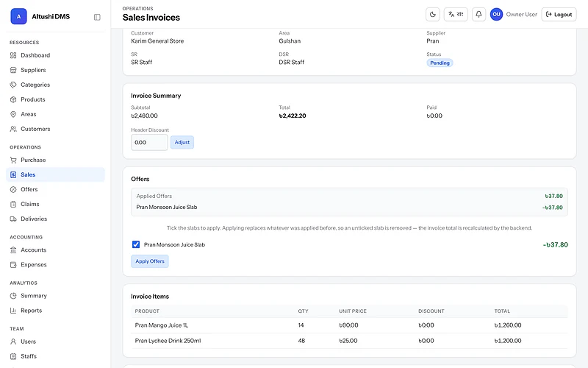Click the Claims clipboard icon
The height and width of the screenshot is (368, 588).
click(x=13, y=204)
